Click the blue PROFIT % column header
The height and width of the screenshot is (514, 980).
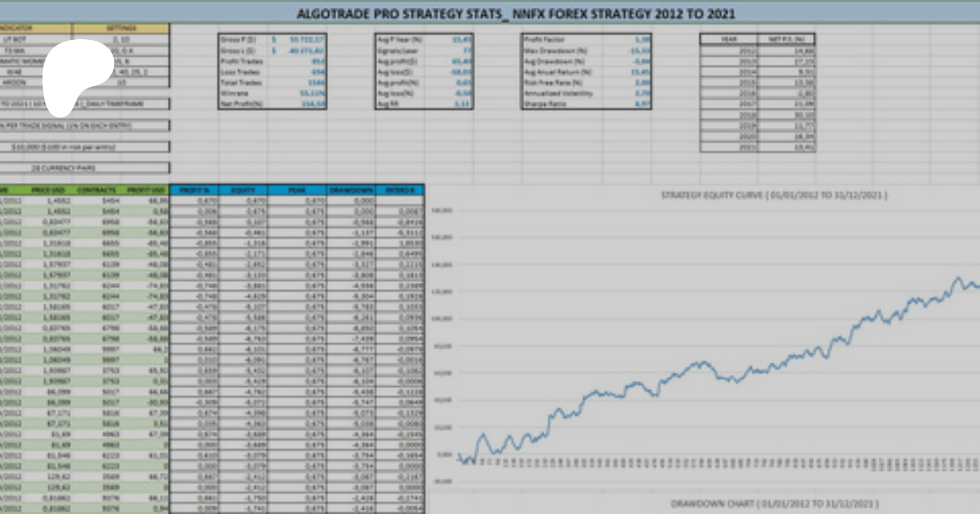tap(194, 190)
